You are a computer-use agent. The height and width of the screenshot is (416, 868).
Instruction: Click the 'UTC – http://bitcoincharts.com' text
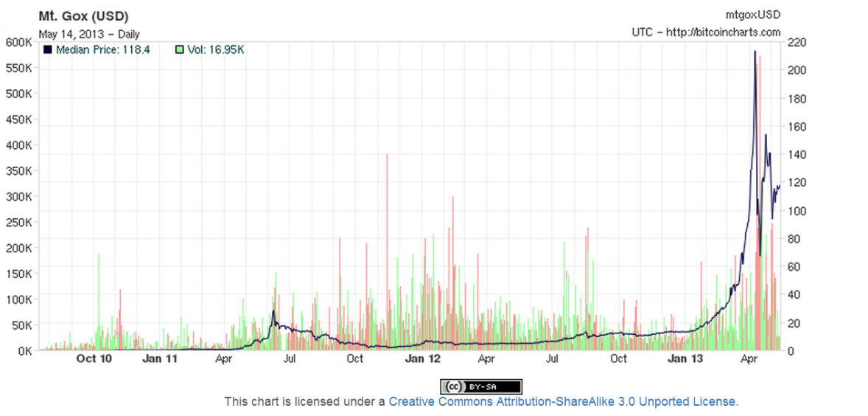coord(707,32)
